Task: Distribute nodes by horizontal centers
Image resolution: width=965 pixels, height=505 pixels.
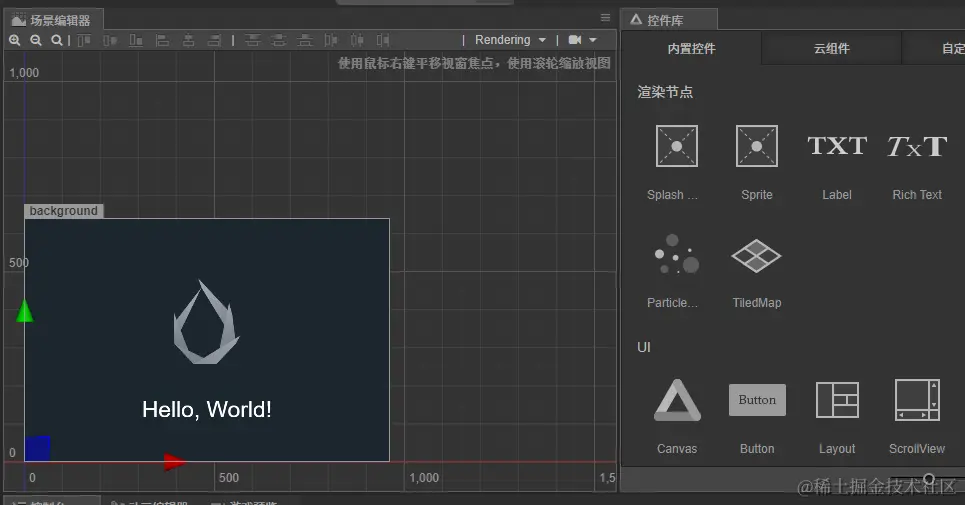Action: pos(357,41)
